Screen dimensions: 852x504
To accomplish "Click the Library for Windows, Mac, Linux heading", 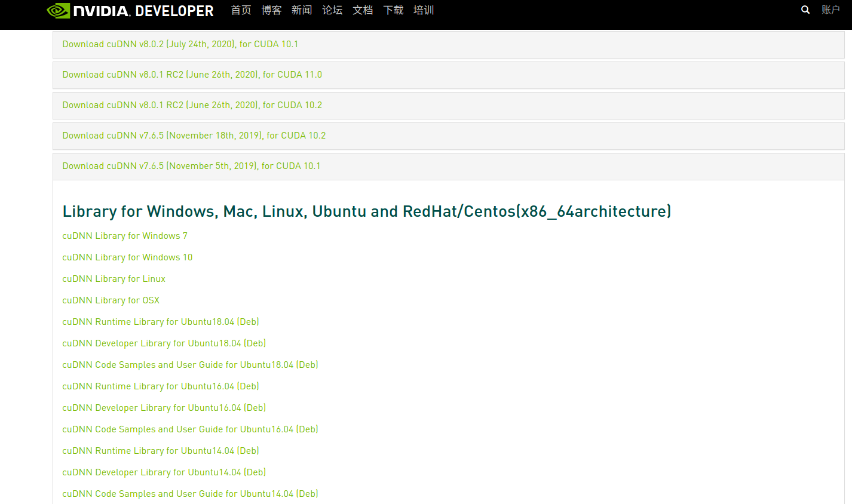I will pos(367,211).
